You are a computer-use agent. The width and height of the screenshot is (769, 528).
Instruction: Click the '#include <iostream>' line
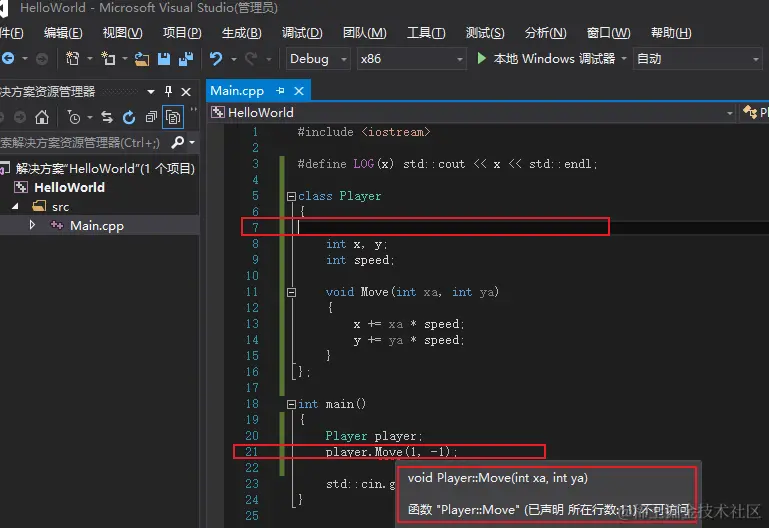[x=363, y=132]
